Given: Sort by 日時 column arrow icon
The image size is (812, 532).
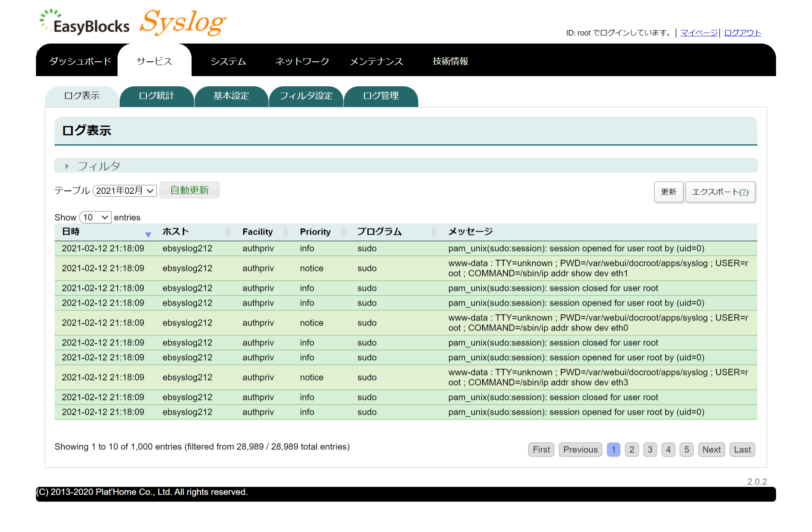Looking at the screenshot, I should [148, 234].
